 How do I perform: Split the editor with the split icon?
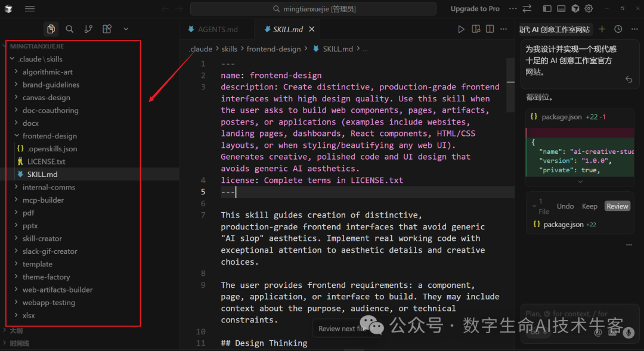490,29
